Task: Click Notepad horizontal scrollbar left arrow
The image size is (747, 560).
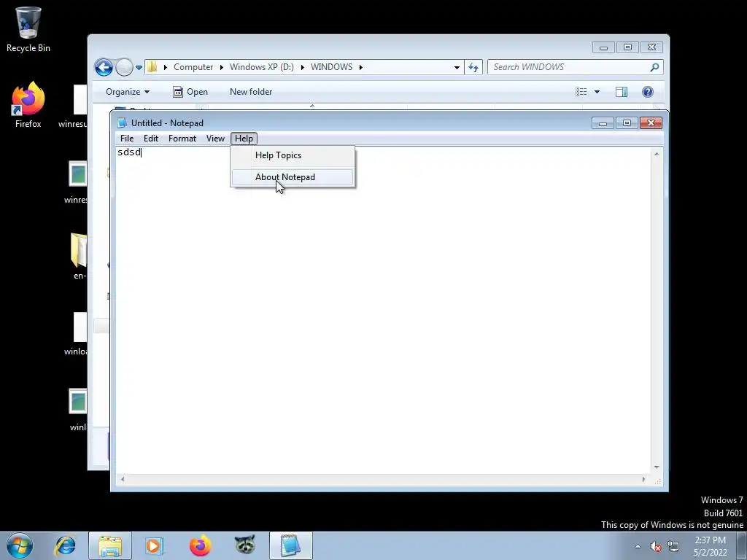Action: pyautogui.click(x=123, y=479)
